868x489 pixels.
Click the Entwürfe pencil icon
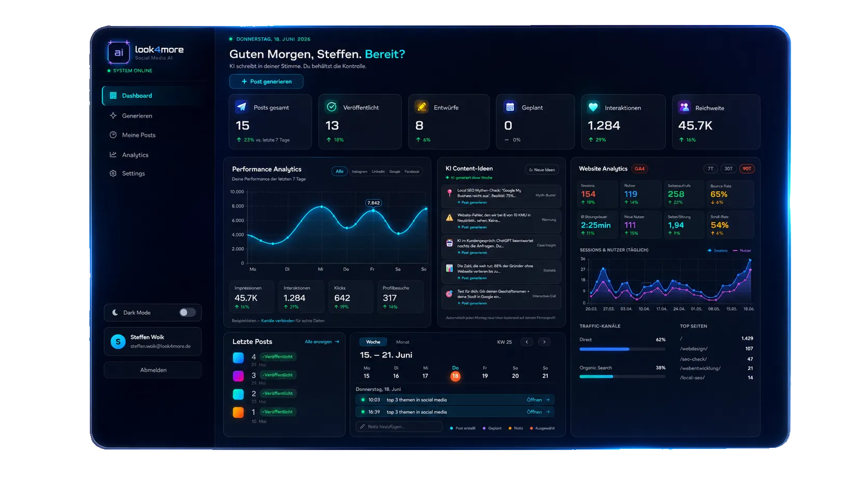[422, 107]
